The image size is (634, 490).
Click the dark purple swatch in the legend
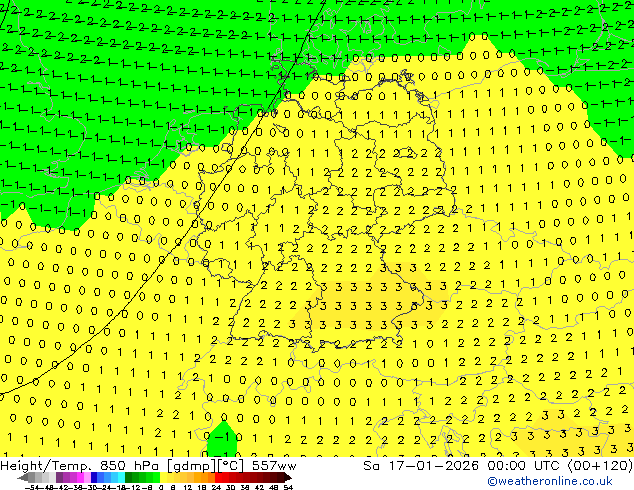[x=59, y=478]
